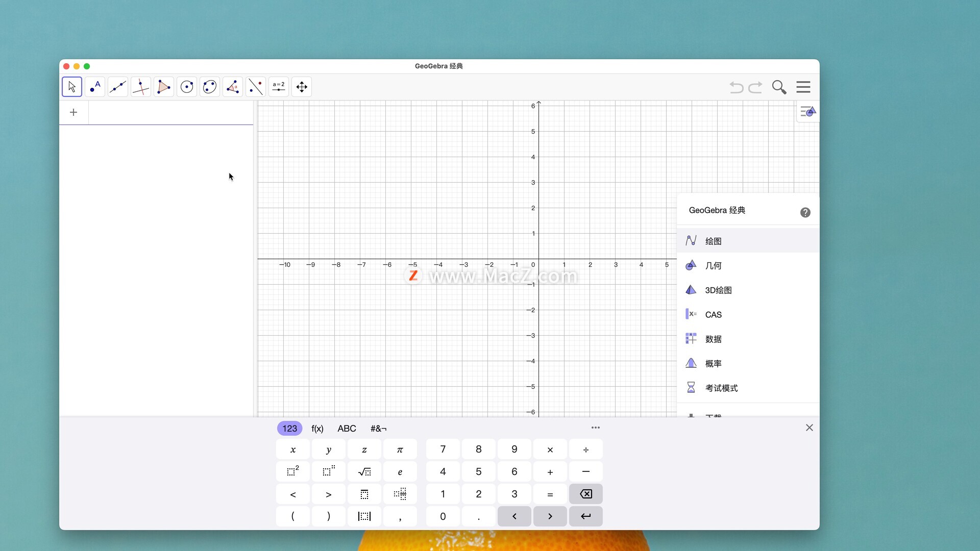
Task: Tap the cursor right arrow key
Action: point(550,516)
